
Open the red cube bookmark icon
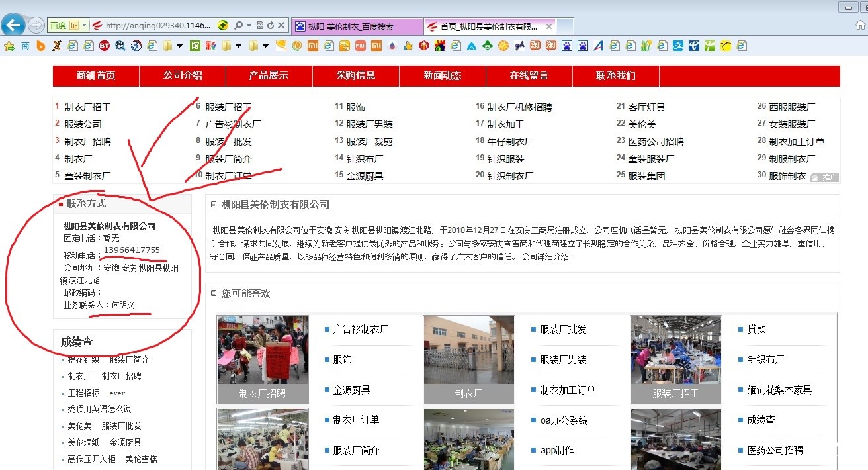[x=423, y=46]
